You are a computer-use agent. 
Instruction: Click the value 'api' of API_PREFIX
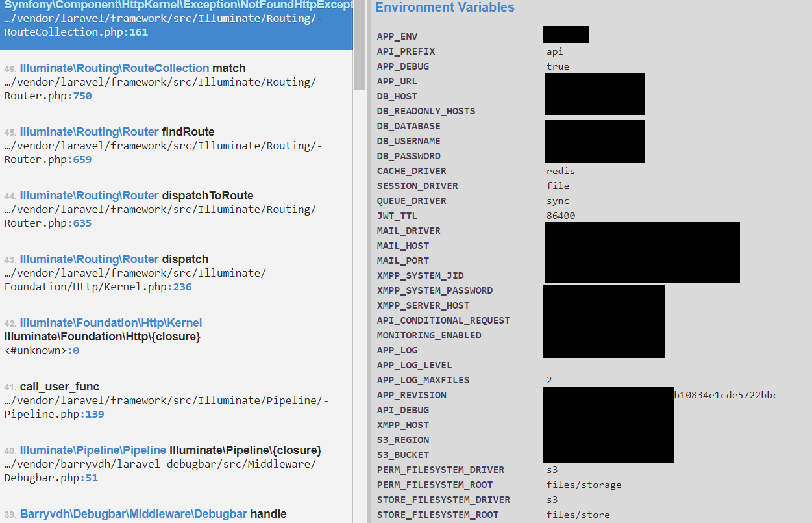[555, 51]
